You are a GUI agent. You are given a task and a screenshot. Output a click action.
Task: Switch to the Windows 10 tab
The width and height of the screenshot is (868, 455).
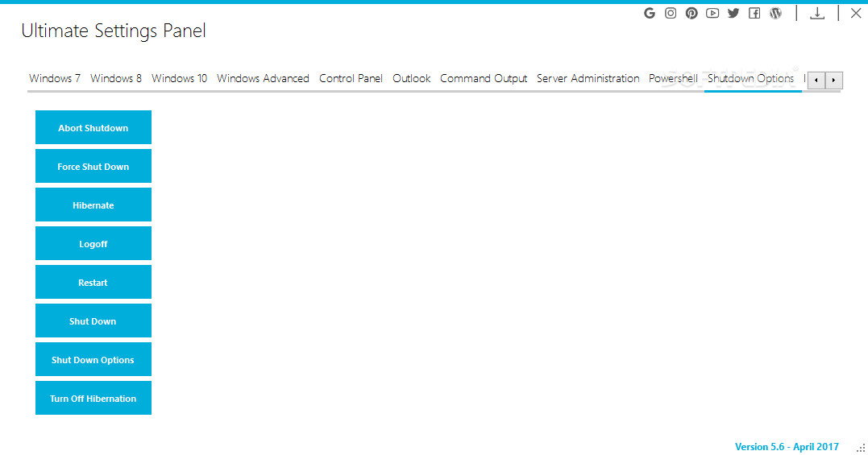point(180,78)
